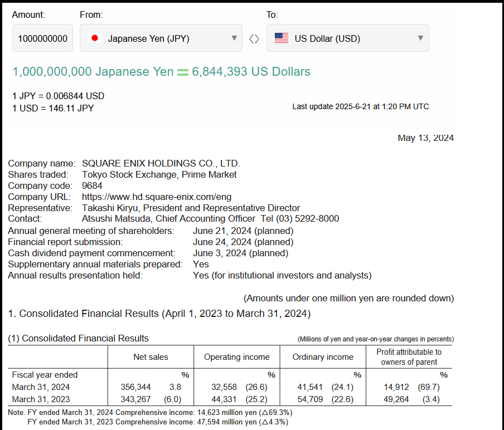Click the Japanese flag icon
The image size is (504, 430).
click(x=95, y=38)
